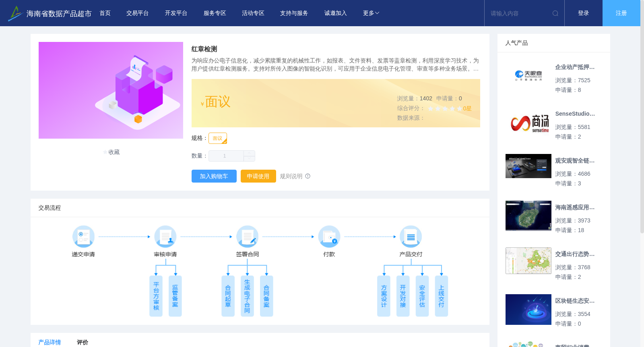The width and height of the screenshot is (644, 347).
Task: Click the 海南省数据产品超市 logo icon
Action: (15, 13)
